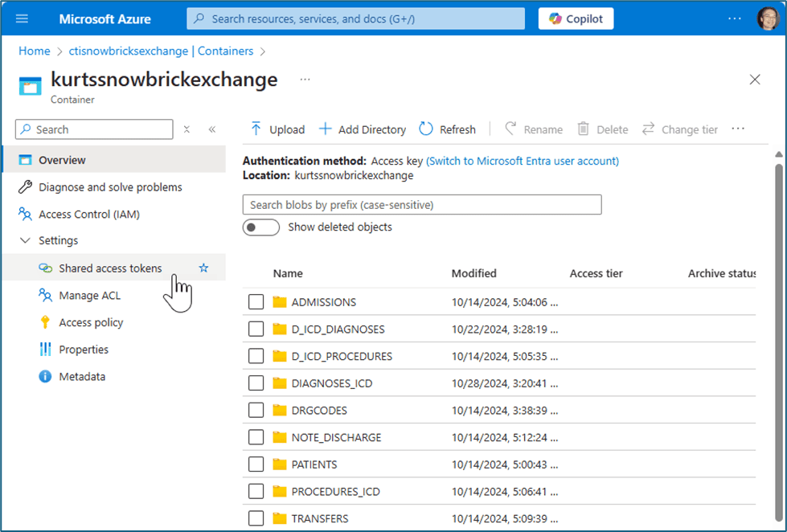Collapse the Settings section

click(25, 240)
